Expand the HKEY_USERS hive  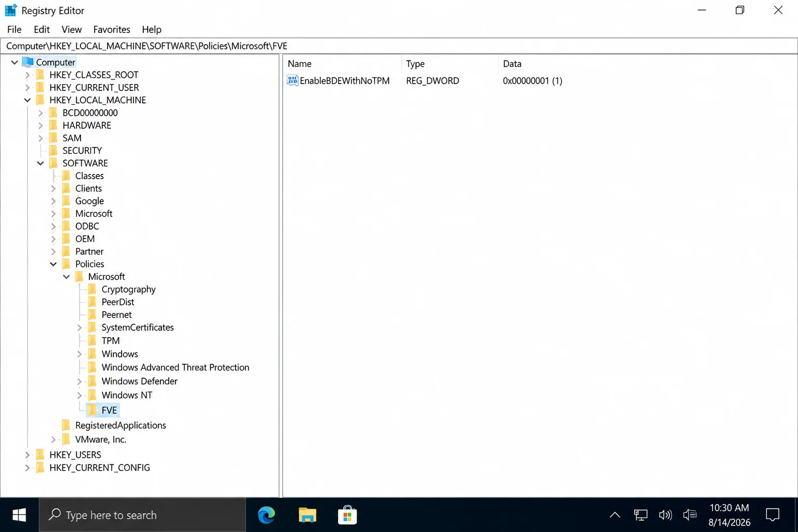point(28,455)
